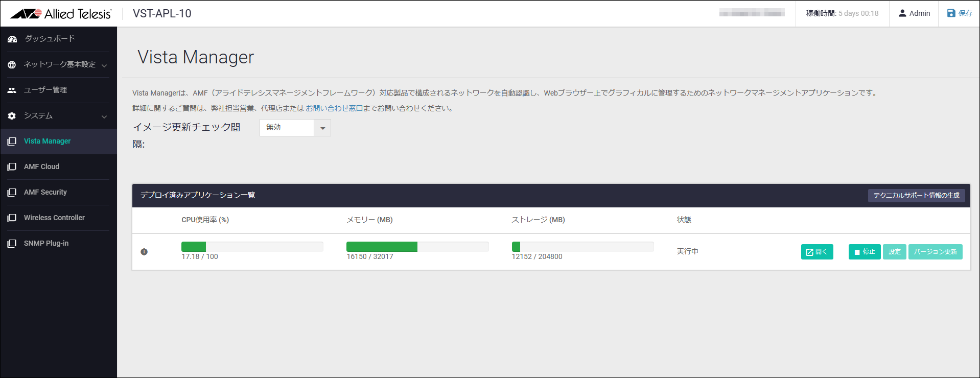Click the Vista Manager page heading
This screenshot has height=378, width=980.
(x=196, y=57)
